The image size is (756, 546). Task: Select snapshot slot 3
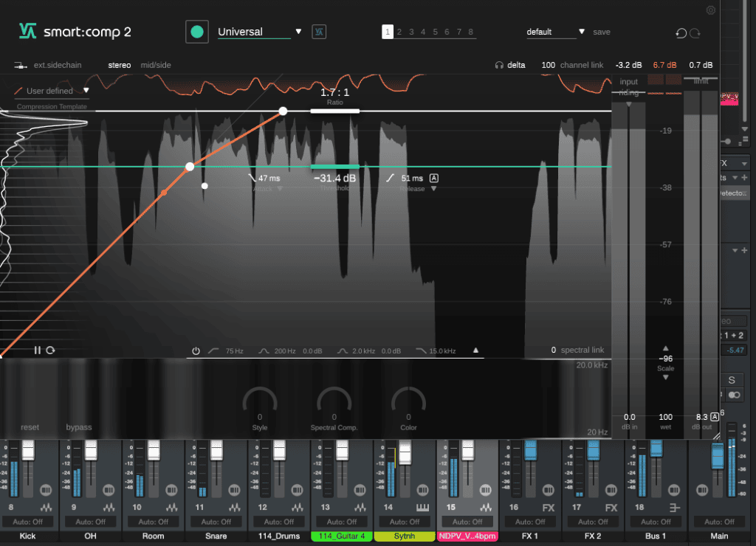(410, 32)
